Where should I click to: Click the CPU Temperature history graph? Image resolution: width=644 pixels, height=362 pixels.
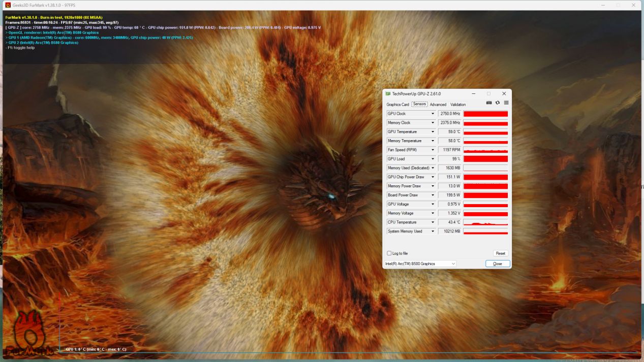pyautogui.click(x=485, y=222)
